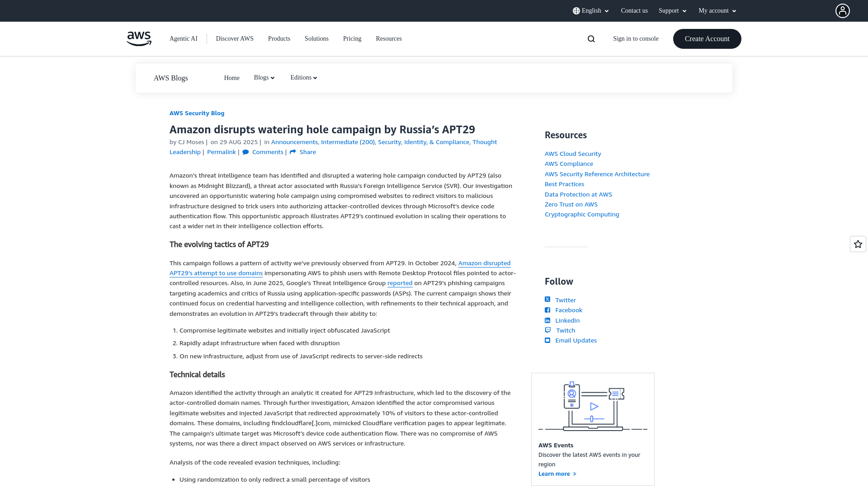Open the Comments link

tap(268, 152)
